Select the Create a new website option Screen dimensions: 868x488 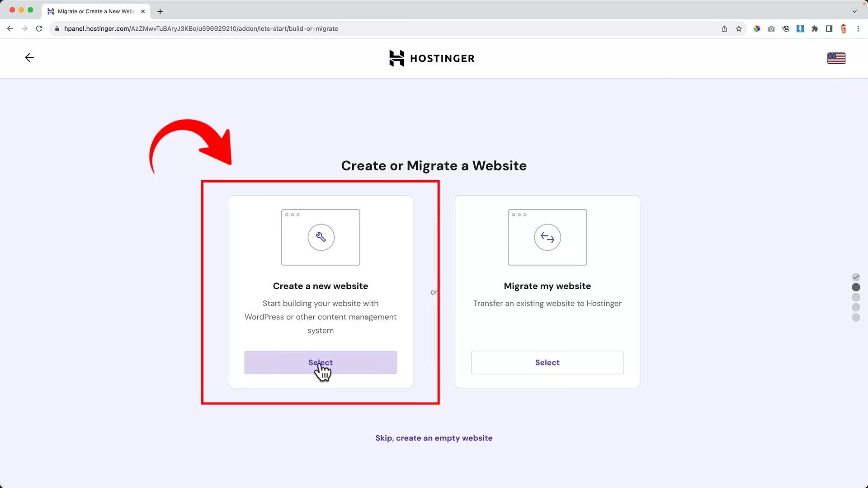321,362
